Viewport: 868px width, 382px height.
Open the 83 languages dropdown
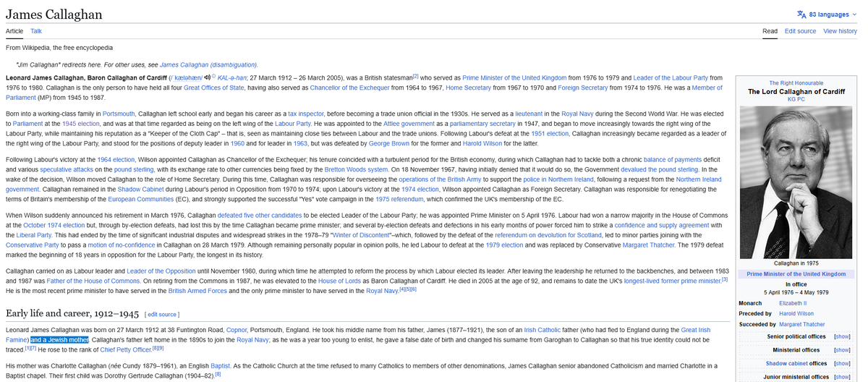828,14
